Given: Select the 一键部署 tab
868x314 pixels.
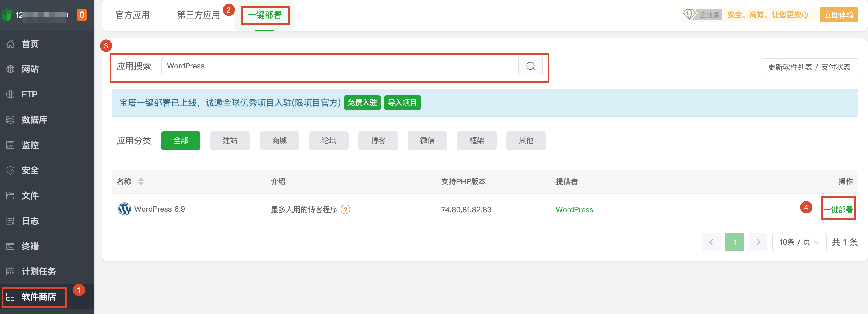Looking at the screenshot, I should pyautogui.click(x=265, y=15).
